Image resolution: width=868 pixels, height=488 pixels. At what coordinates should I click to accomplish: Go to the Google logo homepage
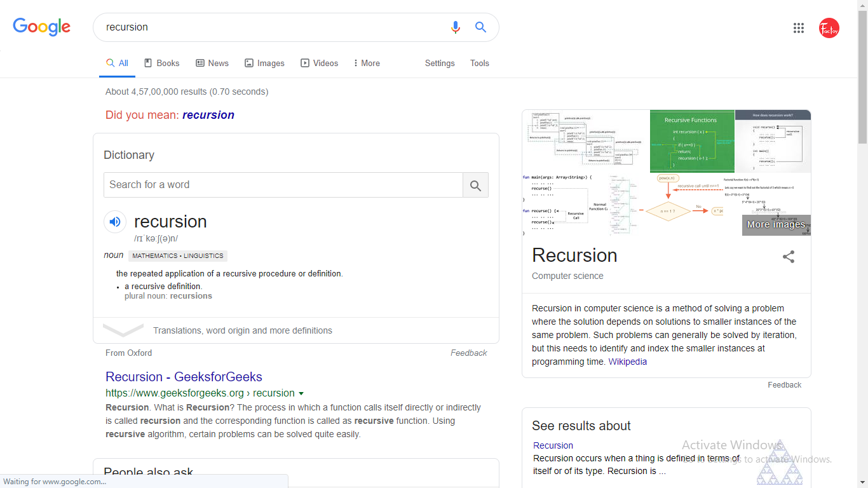(42, 27)
